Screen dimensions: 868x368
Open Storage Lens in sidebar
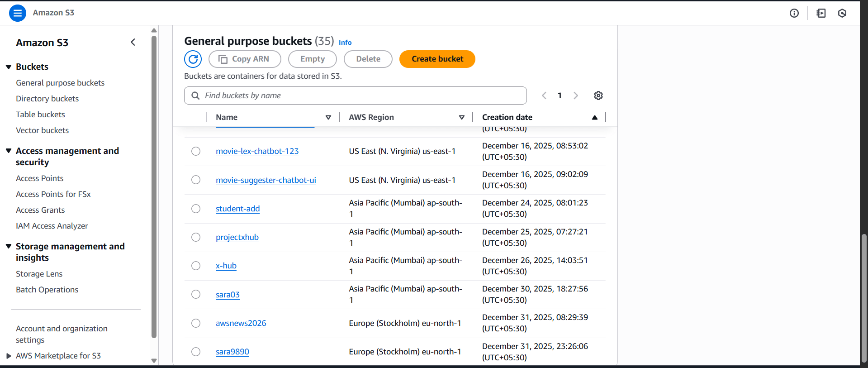coord(39,274)
